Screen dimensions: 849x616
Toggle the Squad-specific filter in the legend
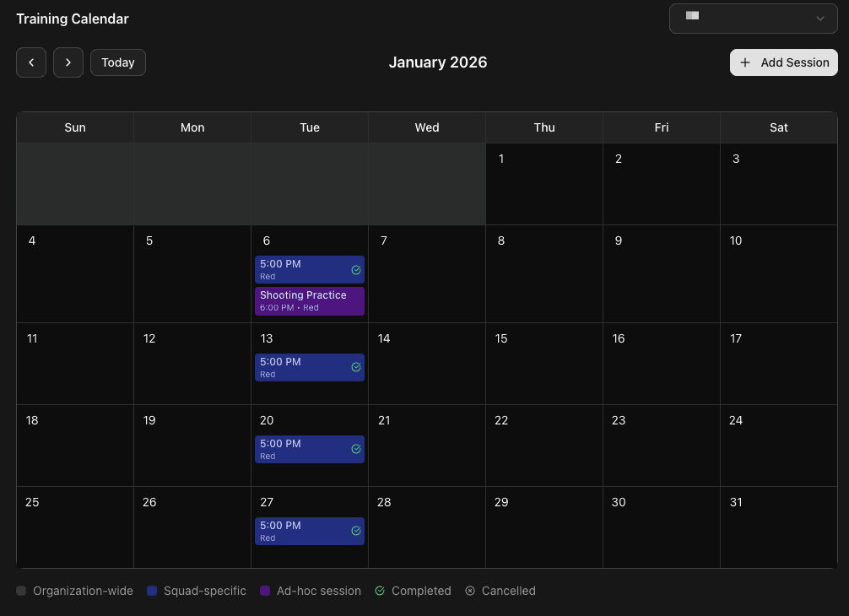click(152, 591)
